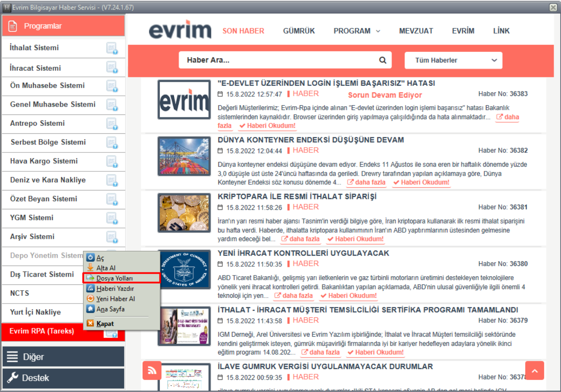This screenshot has height=392, width=561.
Task: Read more of the Dünya konteyner endeksi news
Action: (x=367, y=183)
